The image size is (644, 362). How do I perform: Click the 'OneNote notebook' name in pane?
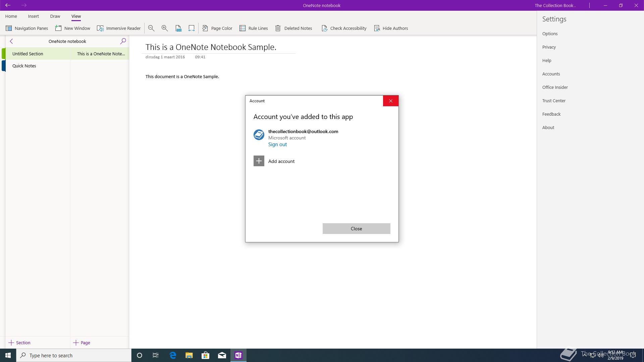(x=67, y=41)
